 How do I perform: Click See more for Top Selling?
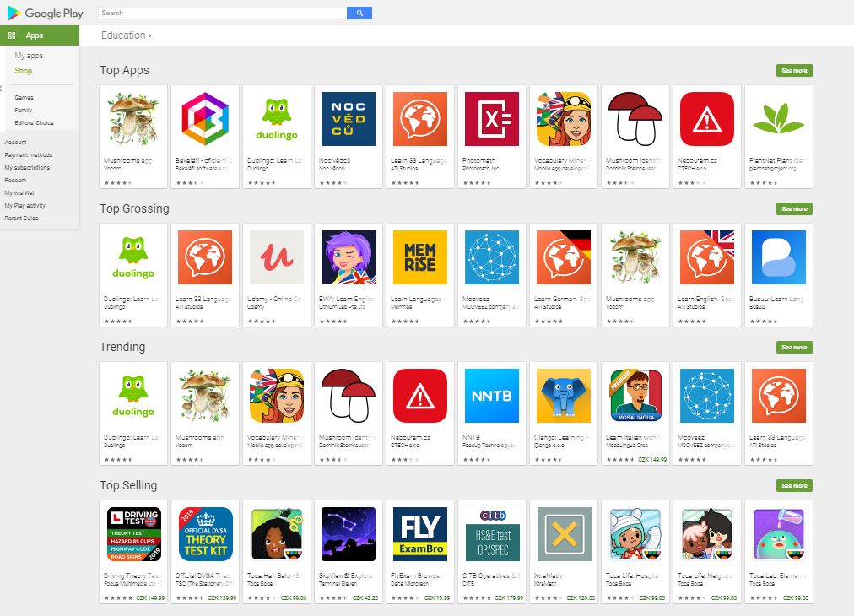(794, 486)
